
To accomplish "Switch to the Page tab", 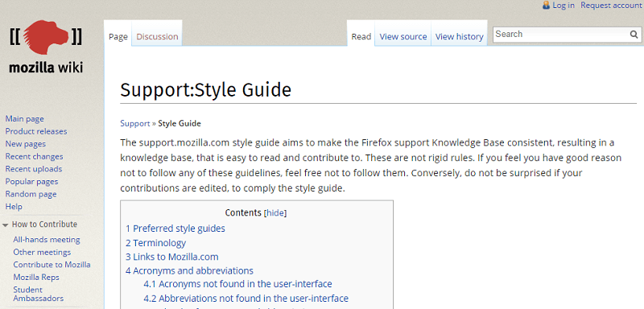I will (x=118, y=36).
